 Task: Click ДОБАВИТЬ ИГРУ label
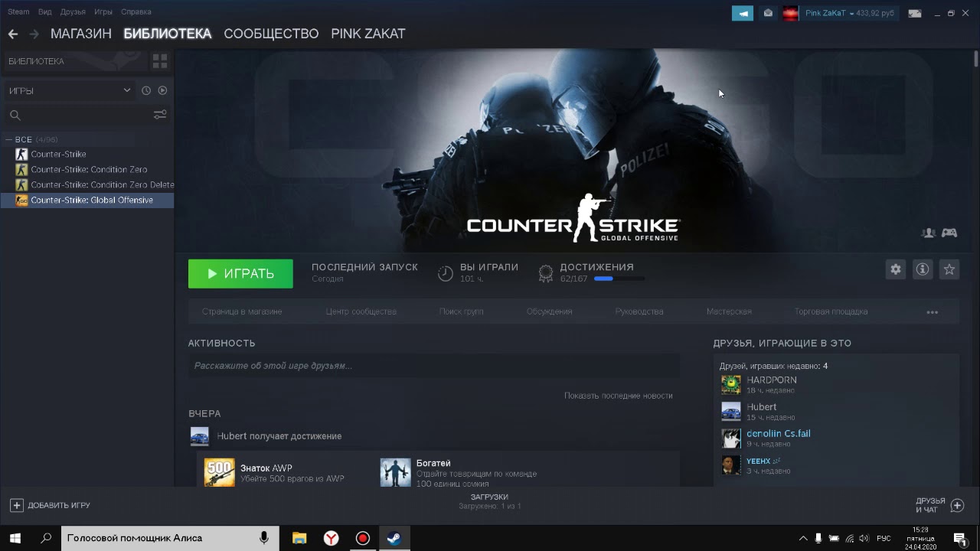click(x=59, y=506)
